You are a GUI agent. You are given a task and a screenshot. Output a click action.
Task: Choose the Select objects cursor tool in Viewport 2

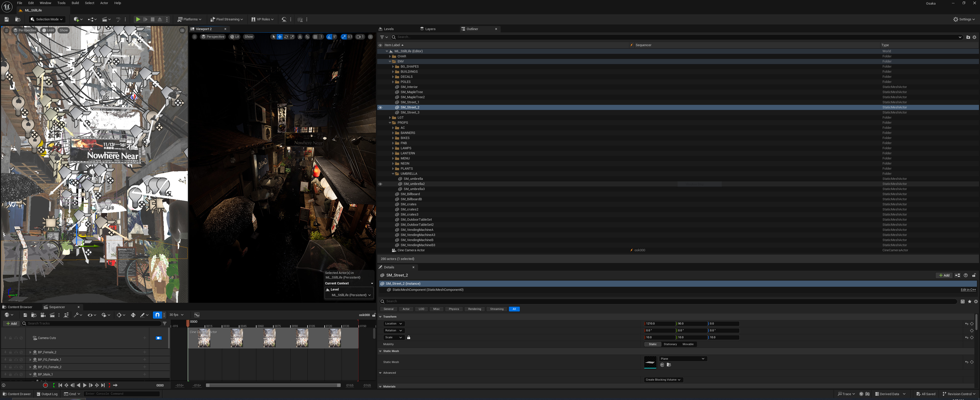(274, 37)
